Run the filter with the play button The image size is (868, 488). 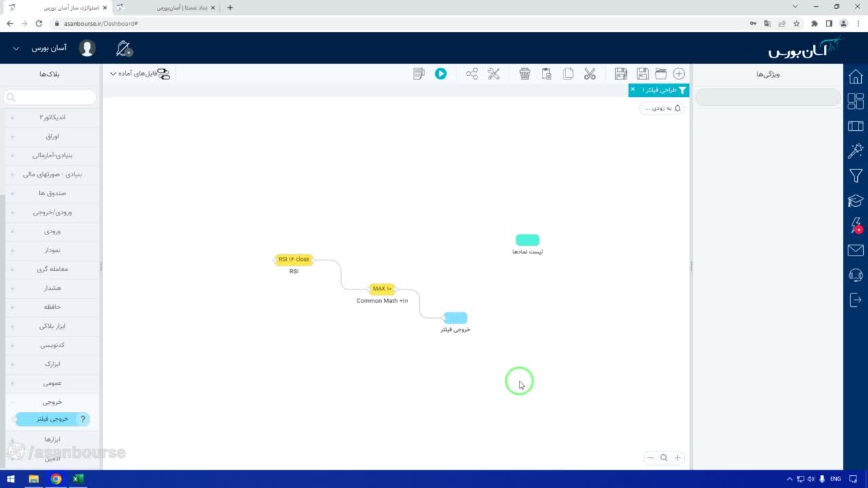(441, 74)
